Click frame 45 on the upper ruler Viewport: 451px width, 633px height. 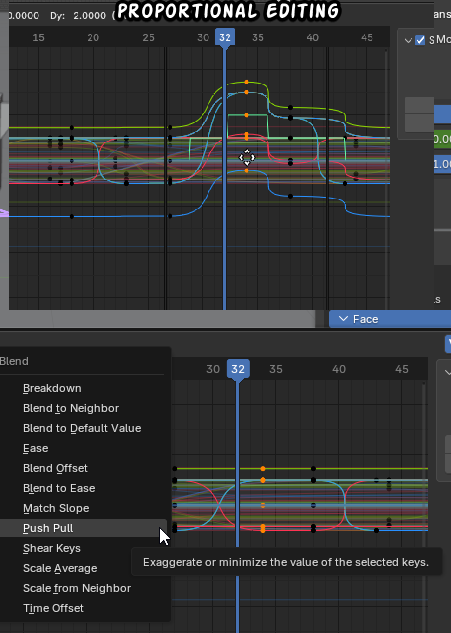pos(367,38)
